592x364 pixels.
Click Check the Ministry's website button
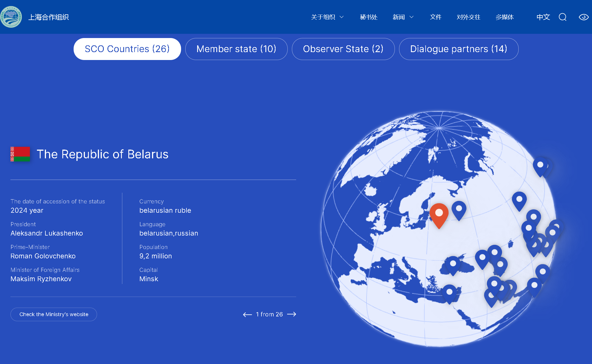coord(54,314)
